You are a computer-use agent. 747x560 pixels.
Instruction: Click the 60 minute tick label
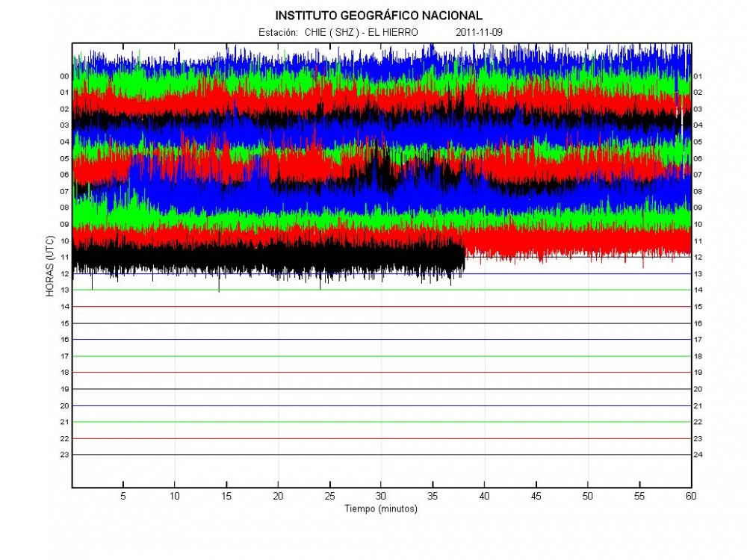(690, 496)
